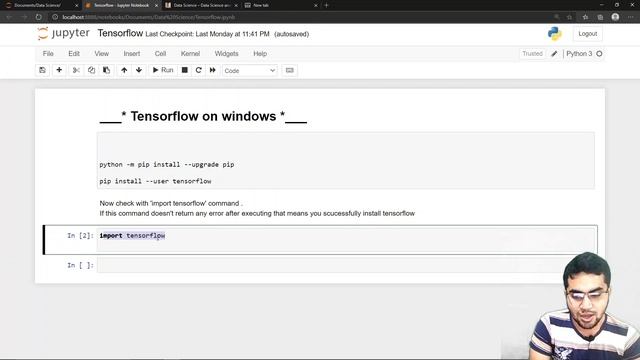Open the browser collections icon

tap(600, 17)
